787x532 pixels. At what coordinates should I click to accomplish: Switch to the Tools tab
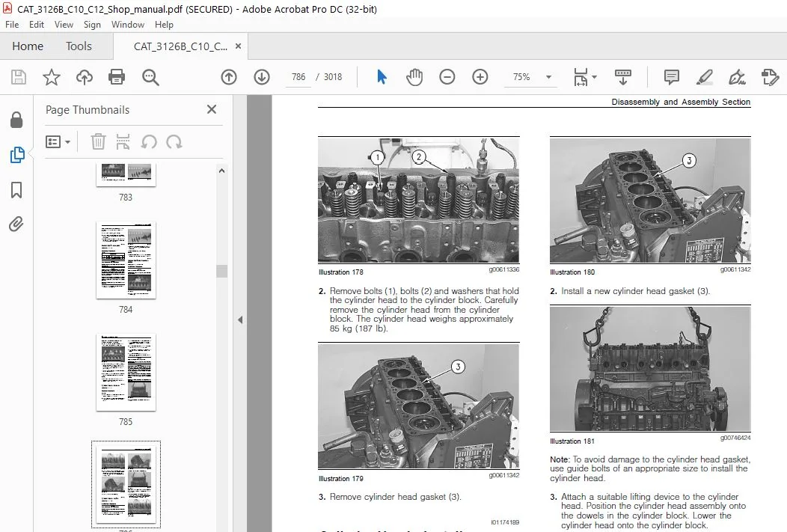pyautogui.click(x=79, y=46)
